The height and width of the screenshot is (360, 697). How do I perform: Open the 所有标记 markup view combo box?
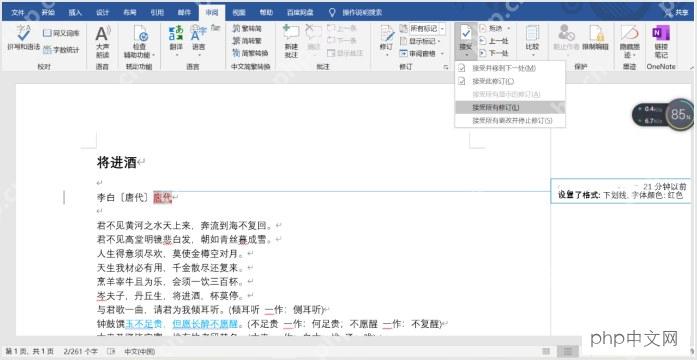click(x=422, y=28)
